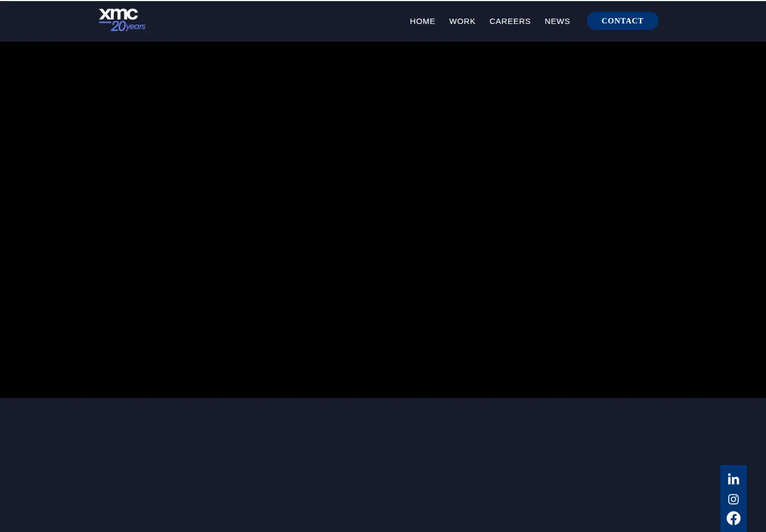The height and width of the screenshot is (532, 766).
Task: Click the black hero video area
Action: tap(383, 220)
